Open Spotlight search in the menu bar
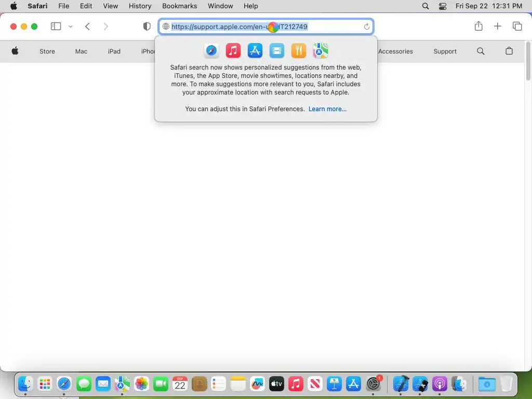Image resolution: width=532 pixels, height=399 pixels. pos(425,6)
